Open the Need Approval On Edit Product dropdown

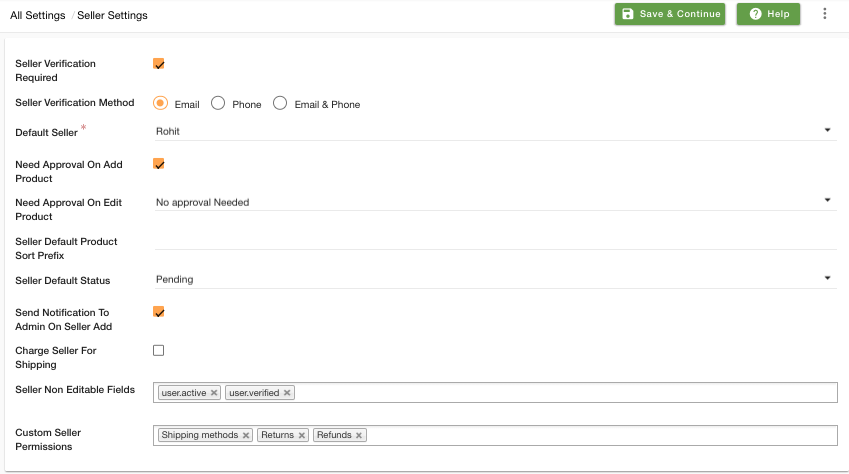click(x=495, y=202)
